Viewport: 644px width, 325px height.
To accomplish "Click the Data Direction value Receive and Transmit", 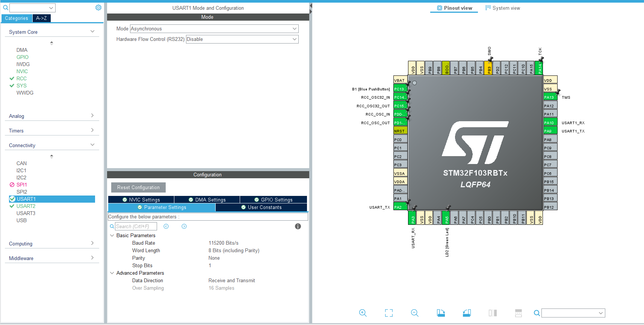I will [232, 280].
